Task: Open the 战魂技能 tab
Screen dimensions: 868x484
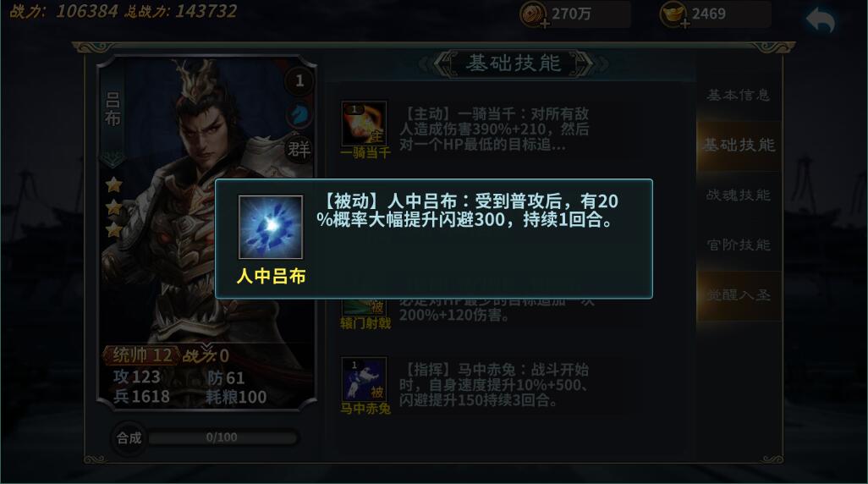Action: pyautogui.click(x=739, y=195)
